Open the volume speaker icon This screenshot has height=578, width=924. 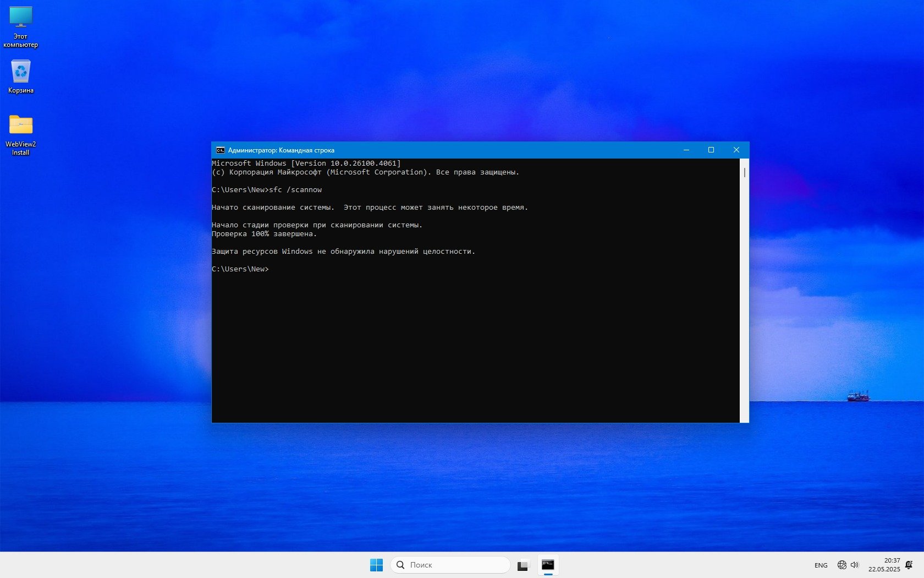pyautogui.click(x=855, y=565)
